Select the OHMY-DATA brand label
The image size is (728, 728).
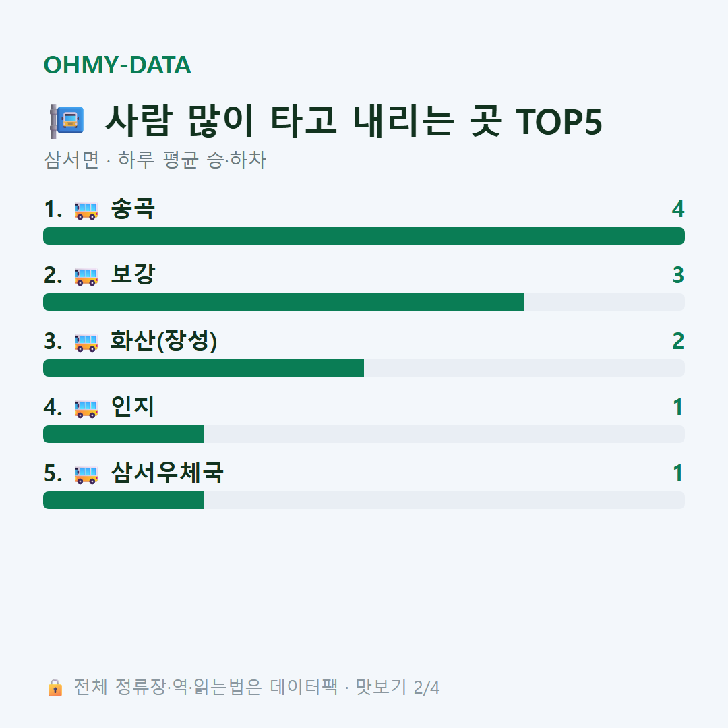(117, 65)
